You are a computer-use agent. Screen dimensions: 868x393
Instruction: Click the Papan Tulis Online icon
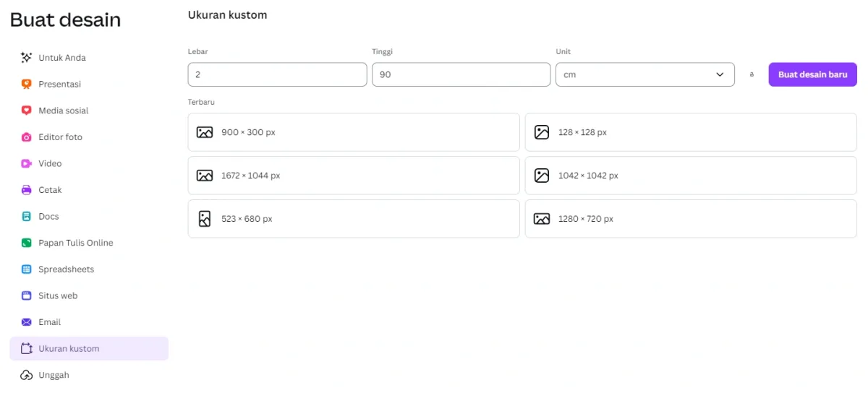[26, 243]
